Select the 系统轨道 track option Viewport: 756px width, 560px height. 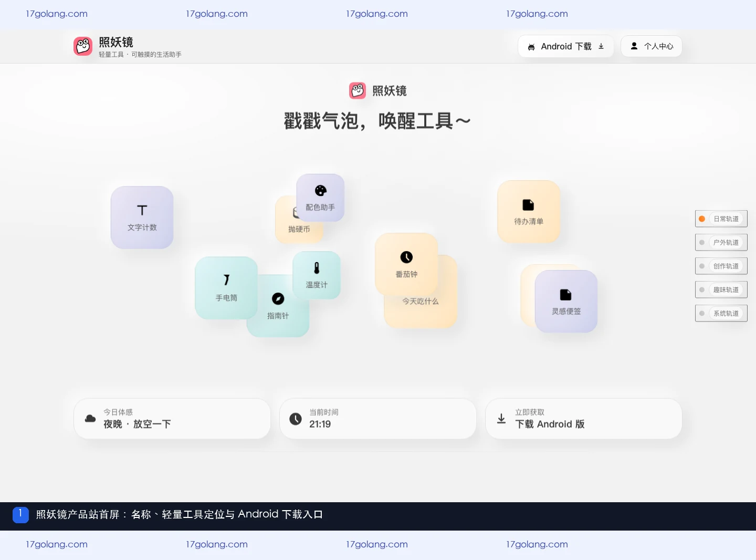(721, 313)
